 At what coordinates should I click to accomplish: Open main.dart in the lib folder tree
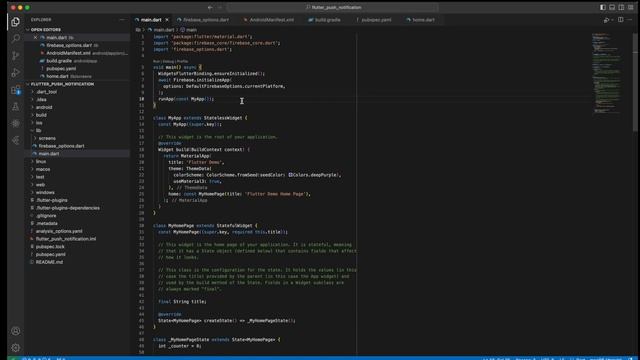click(x=49, y=154)
